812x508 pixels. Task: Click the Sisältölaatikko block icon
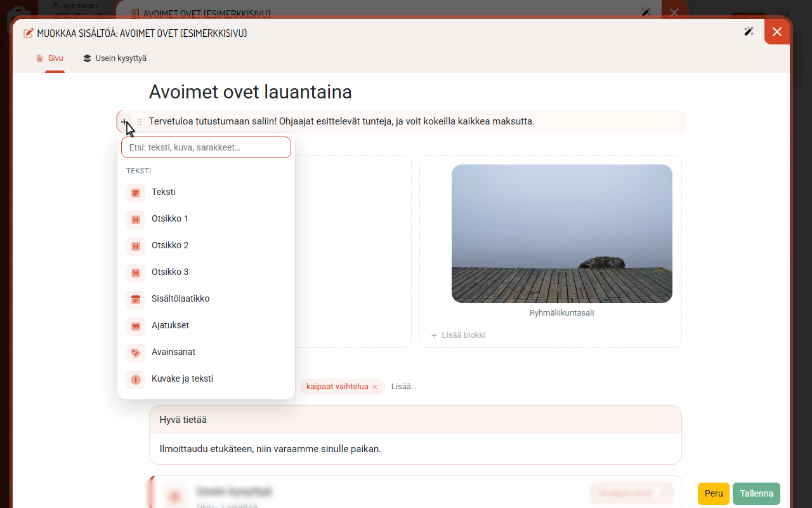pos(136,299)
